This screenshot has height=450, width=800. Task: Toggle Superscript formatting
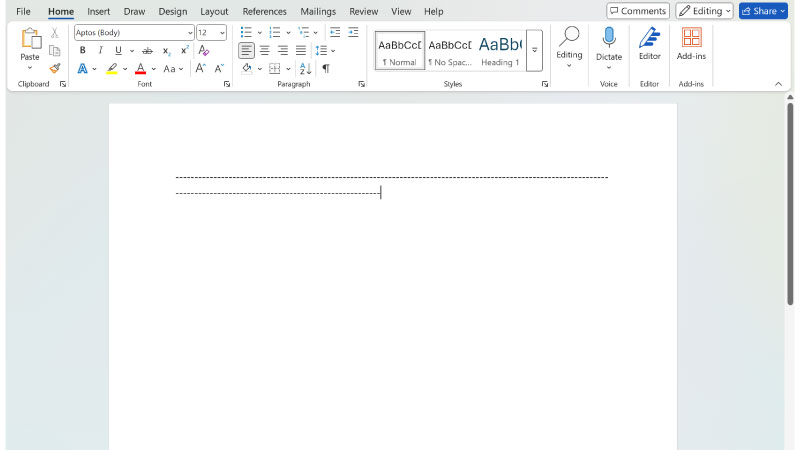[185, 50]
